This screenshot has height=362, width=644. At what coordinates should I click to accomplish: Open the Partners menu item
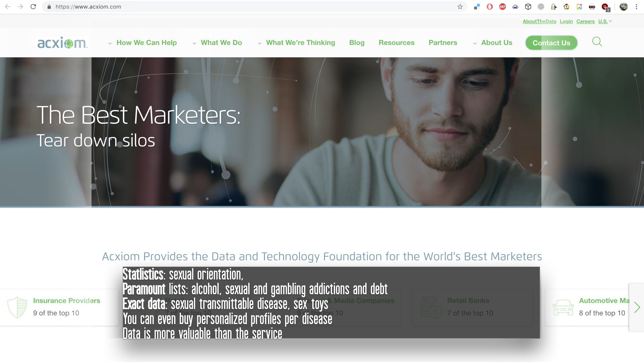coord(443,43)
